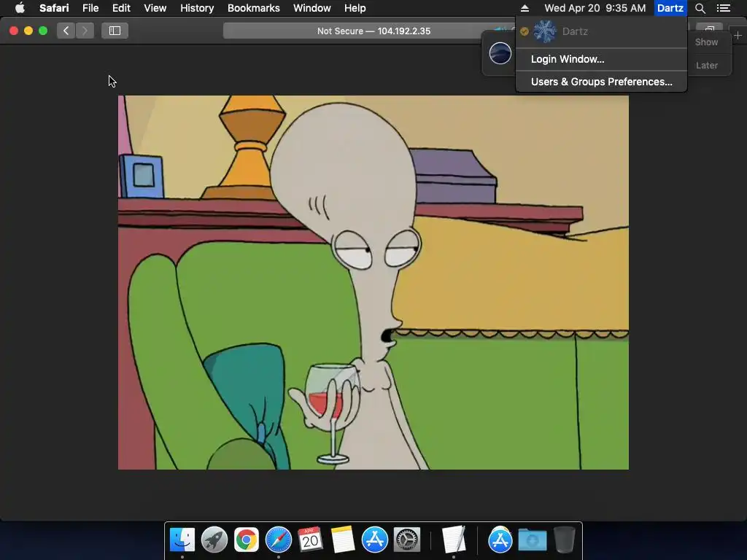Open App Store from the Dock
The height and width of the screenshot is (560, 747).
point(374,540)
